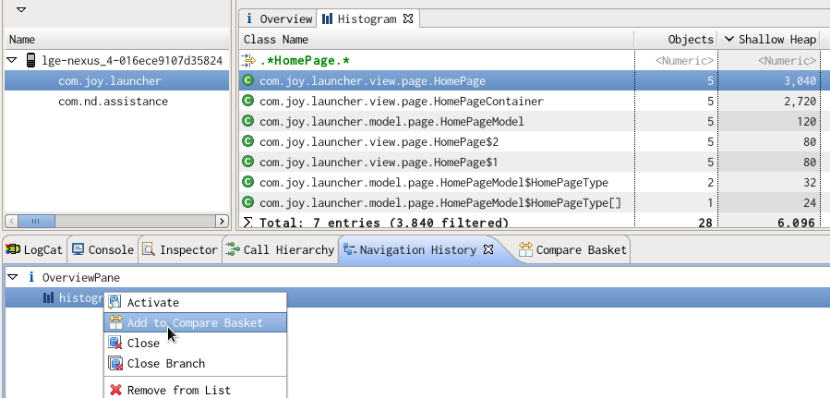Screen dimensions: 830x398
Task: Close the Histogram tab
Action: click(x=408, y=19)
